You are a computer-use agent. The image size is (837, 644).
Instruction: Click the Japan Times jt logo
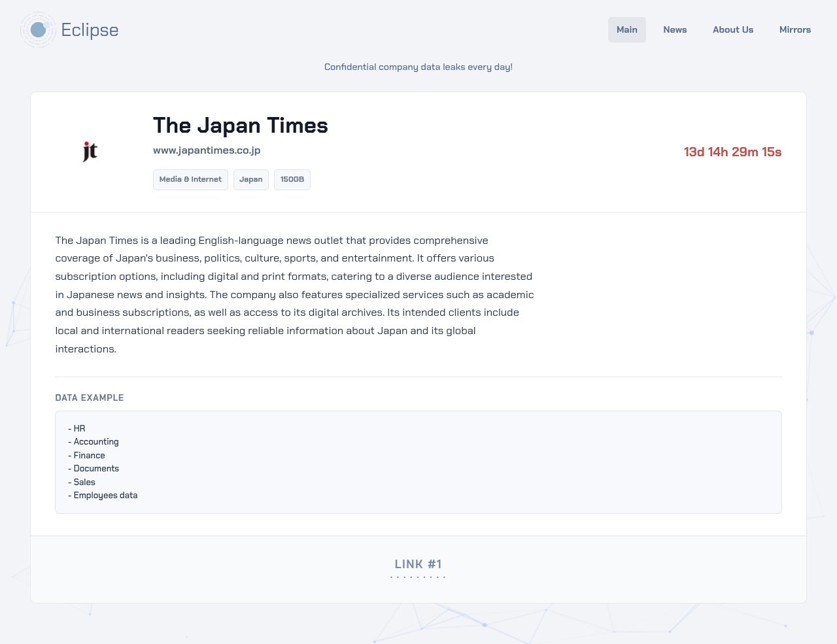coord(90,152)
